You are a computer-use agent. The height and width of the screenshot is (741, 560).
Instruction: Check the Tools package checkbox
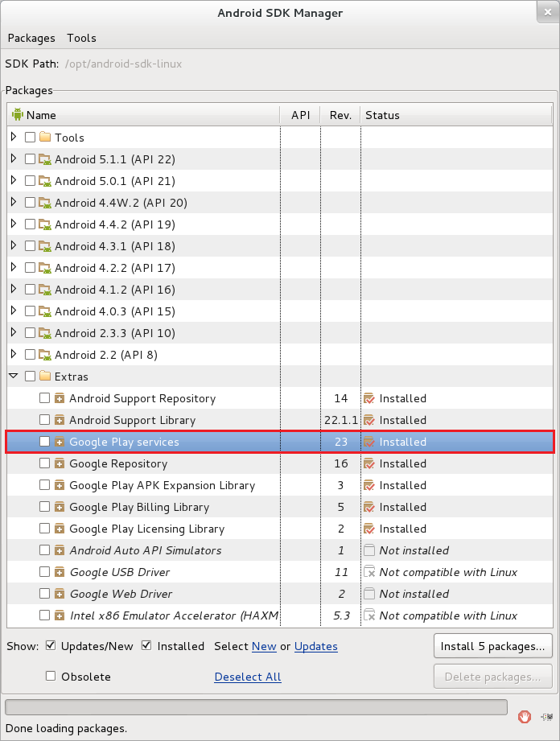click(31, 137)
